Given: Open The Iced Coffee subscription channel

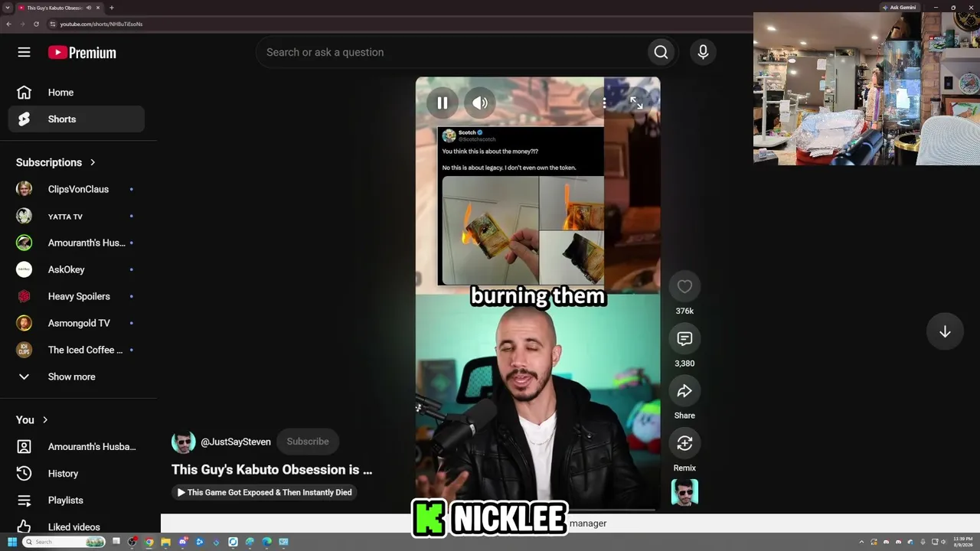Looking at the screenshot, I should 77,350.
